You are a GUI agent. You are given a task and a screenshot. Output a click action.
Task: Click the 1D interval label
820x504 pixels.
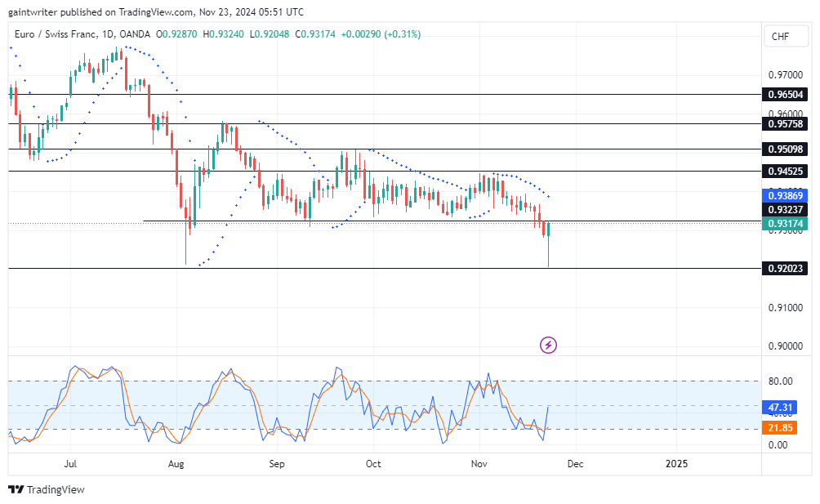109,34
